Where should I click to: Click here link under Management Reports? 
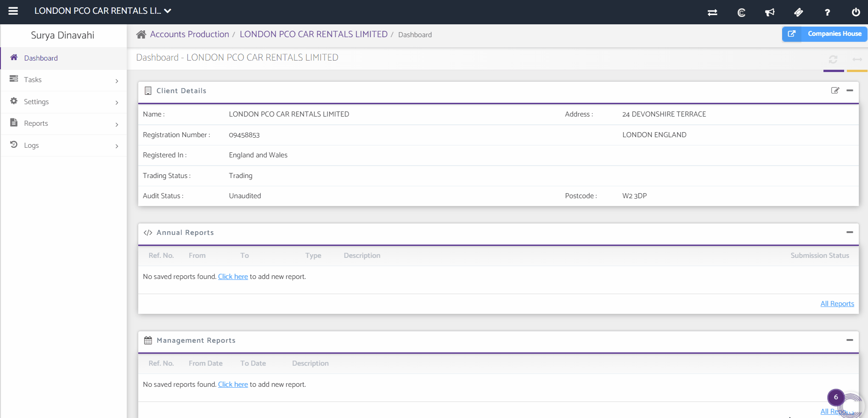(233, 385)
